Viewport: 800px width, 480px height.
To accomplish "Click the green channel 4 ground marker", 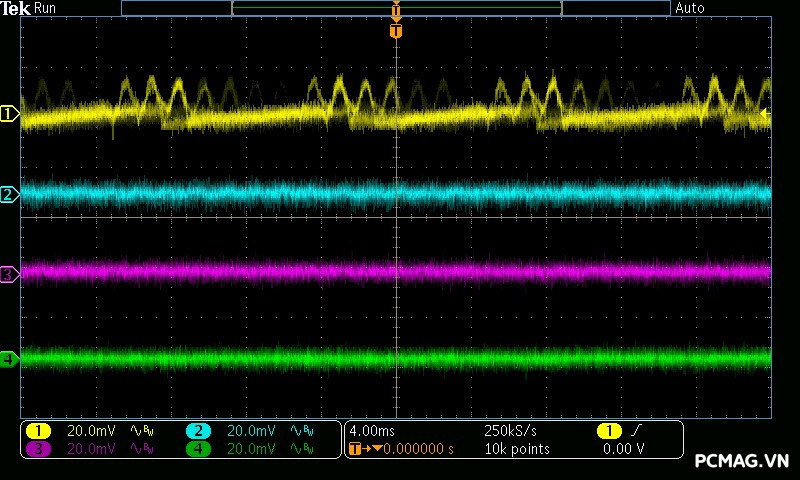I will click(x=9, y=358).
